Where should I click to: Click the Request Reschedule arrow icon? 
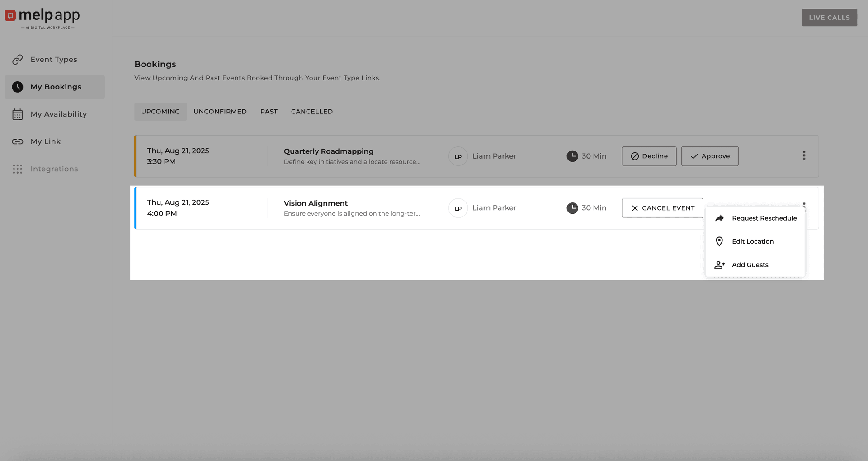pyautogui.click(x=720, y=218)
